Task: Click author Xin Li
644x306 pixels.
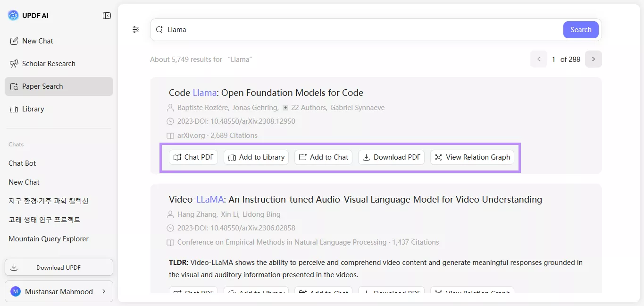Action: pyautogui.click(x=230, y=214)
